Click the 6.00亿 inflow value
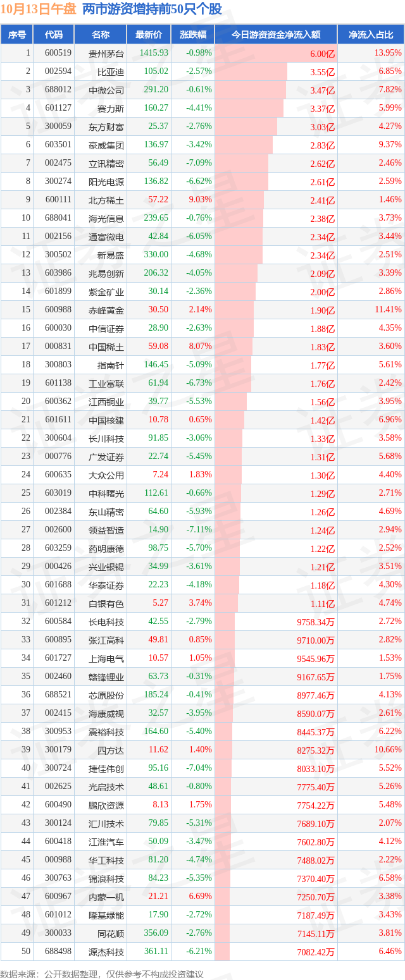Viewport: 405px width, 980px height. 322,54
